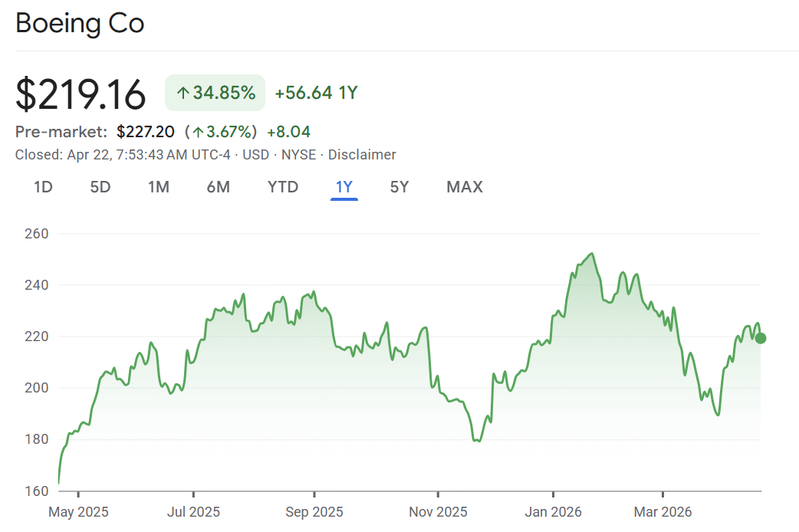Select the YTD range tab
The image size is (799, 532).
tap(282, 187)
